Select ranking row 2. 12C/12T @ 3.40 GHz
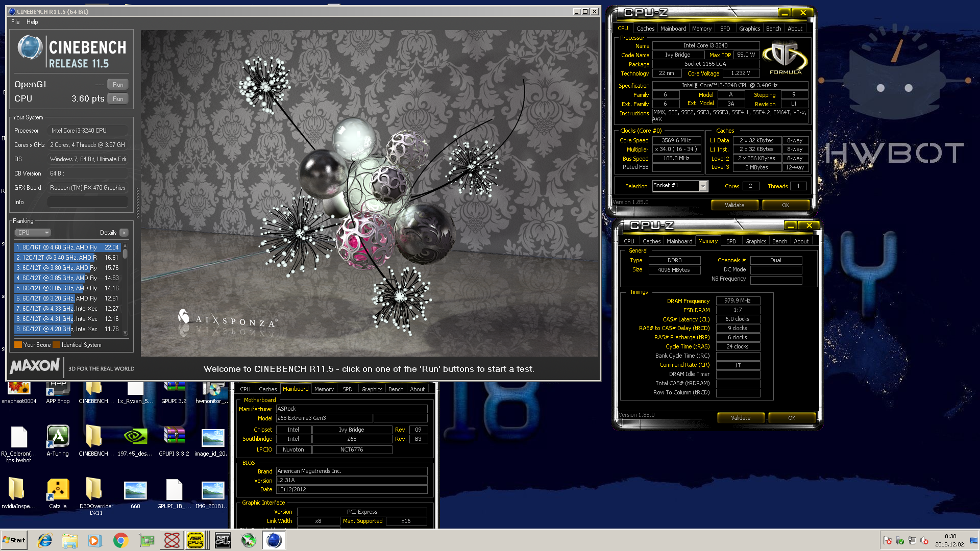 (x=67, y=258)
